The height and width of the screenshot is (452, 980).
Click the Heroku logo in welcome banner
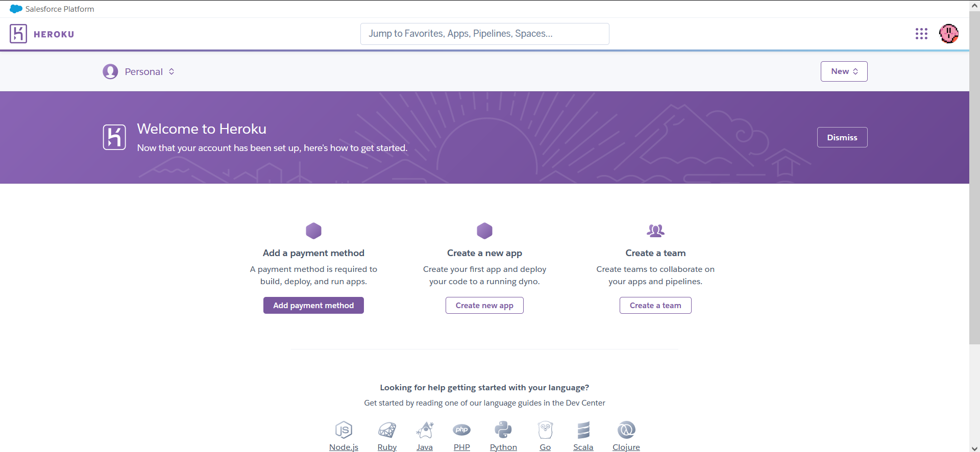click(x=114, y=137)
